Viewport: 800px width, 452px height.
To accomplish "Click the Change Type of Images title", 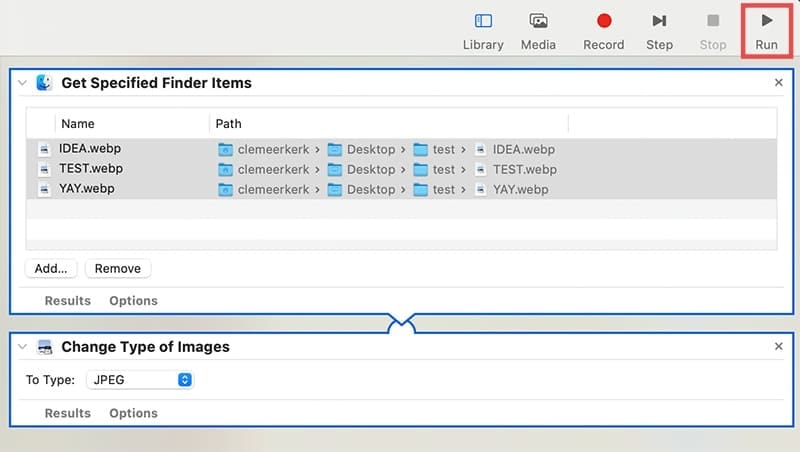I will coord(145,347).
